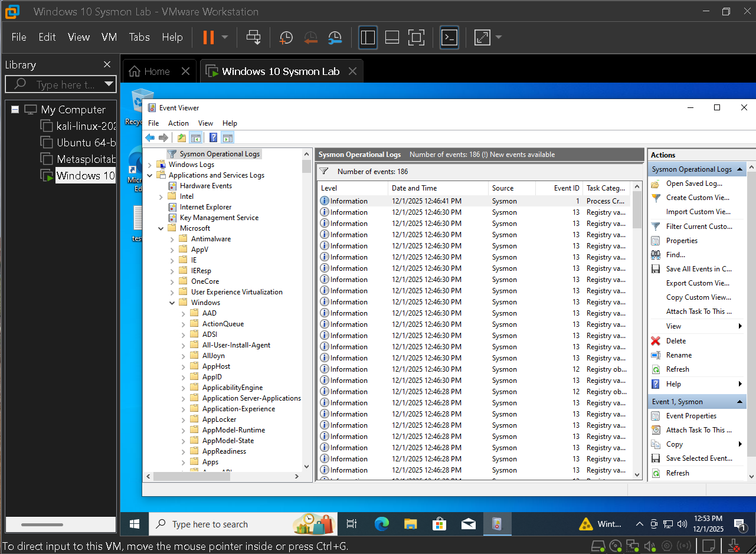Open the VMware Snapshot Manager
This screenshot has width=756, height=554.
(x=335, y=37)
